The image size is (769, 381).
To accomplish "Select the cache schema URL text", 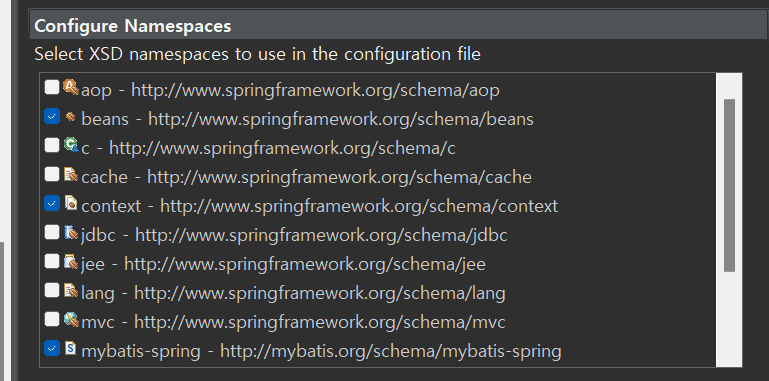I will click(x=339, y=177).
